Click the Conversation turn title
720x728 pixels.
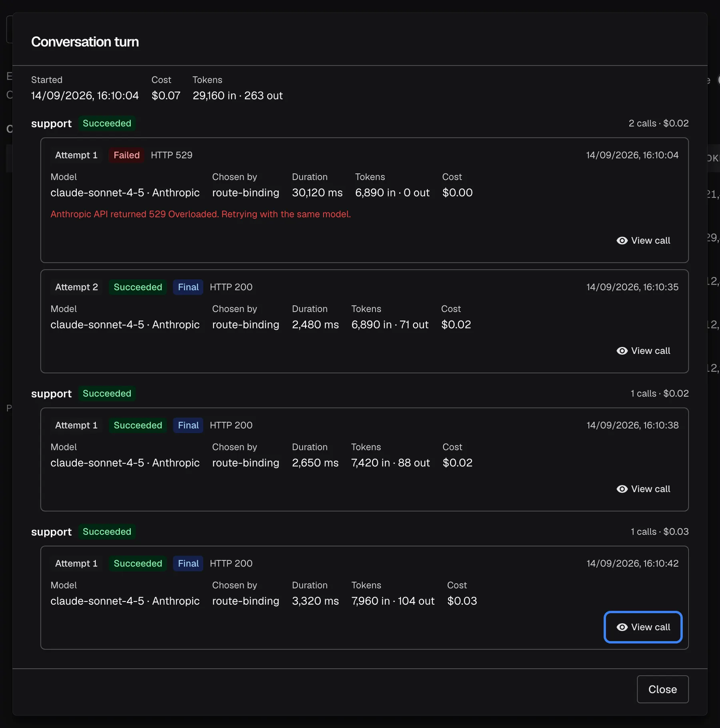point(85,42)
